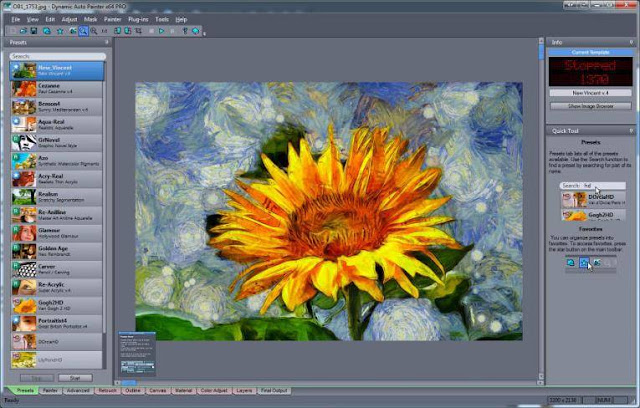
Task: Click the Start button below presets
Action: [75, 378]
